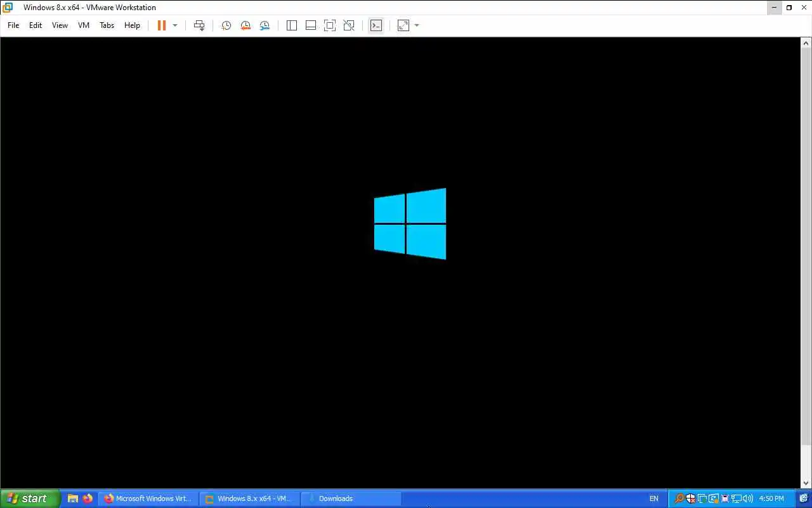Toggle the console view button

pos(376,25)
